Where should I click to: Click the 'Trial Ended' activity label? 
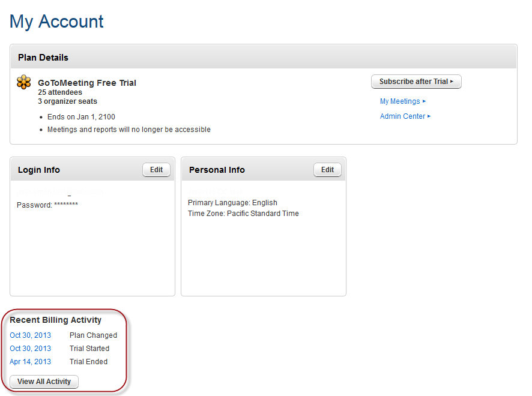(x=88, y=362)
